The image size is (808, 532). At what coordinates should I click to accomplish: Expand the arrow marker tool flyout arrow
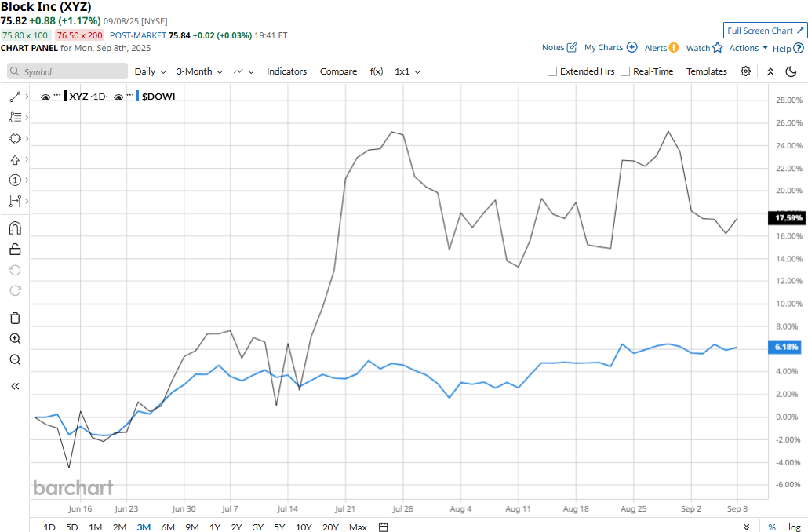(27, 160)
